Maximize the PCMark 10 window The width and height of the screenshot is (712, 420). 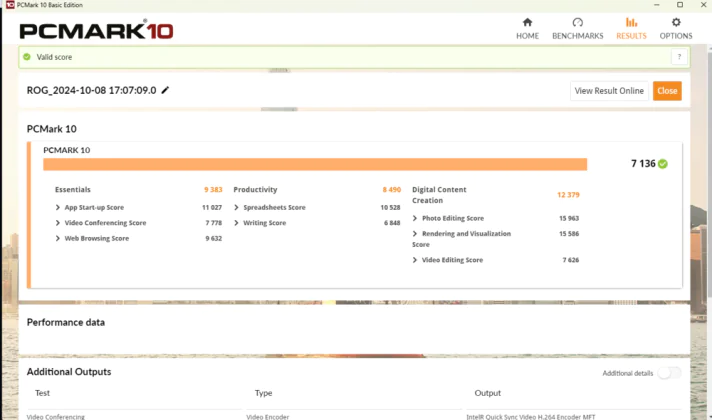click(x=680, y=5)
